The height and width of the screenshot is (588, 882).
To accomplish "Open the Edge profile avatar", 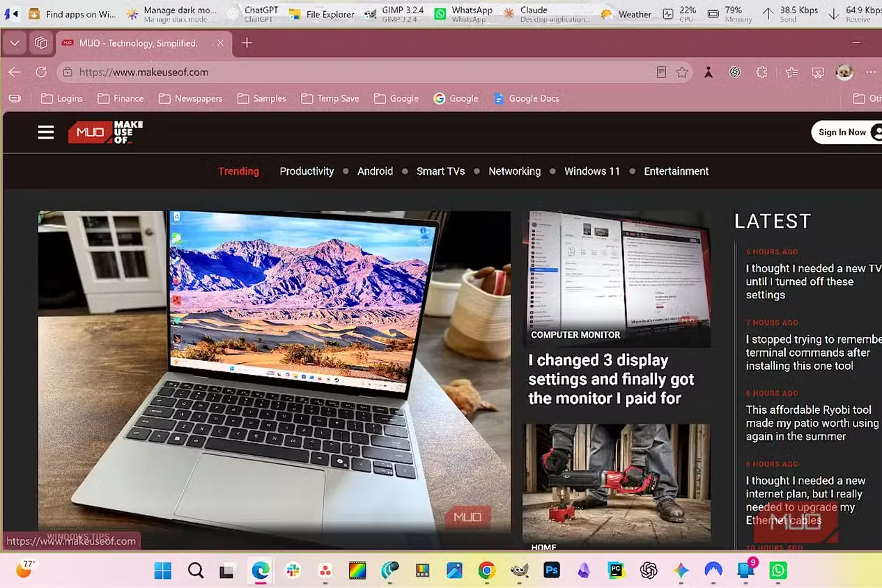I will click(844, 72).
